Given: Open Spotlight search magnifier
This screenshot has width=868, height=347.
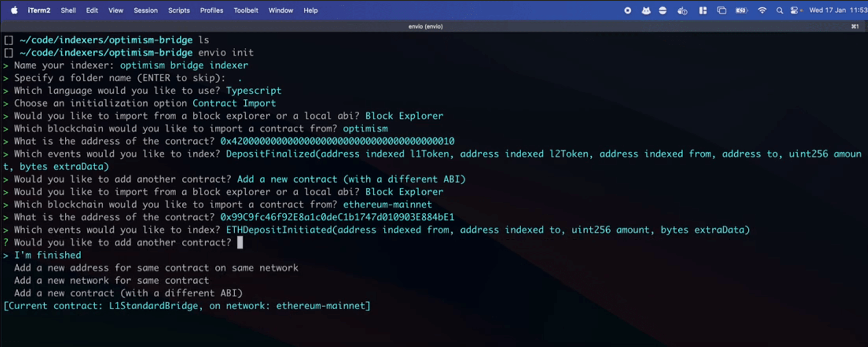Looking at the screenshot, I should click(780, 10).
